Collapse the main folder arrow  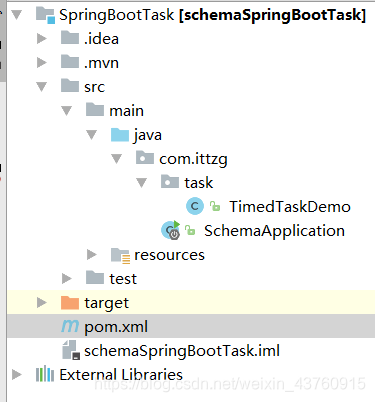point(67,111)
